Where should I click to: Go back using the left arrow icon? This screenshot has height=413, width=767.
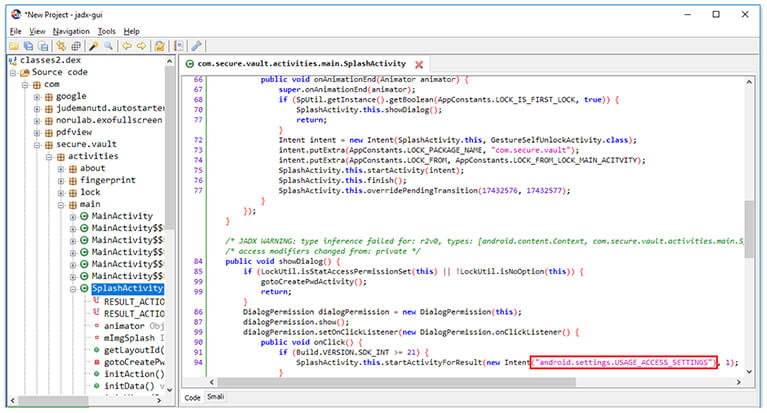point(126,46)
